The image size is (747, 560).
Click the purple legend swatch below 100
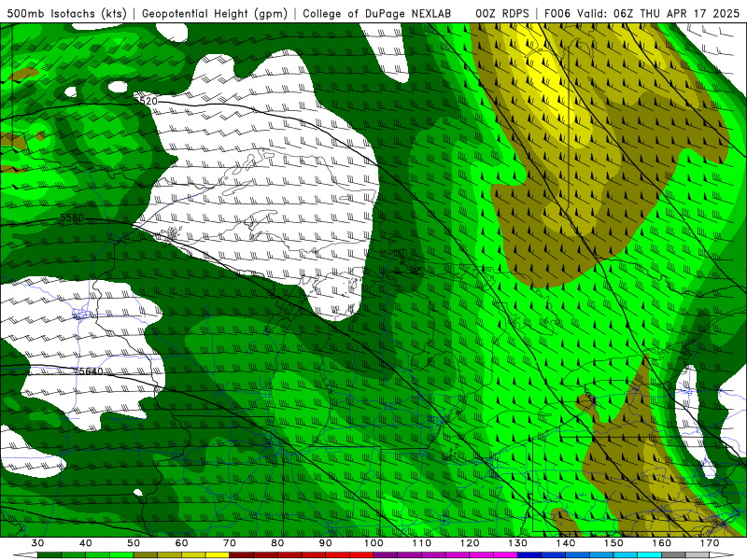[386, 555]
